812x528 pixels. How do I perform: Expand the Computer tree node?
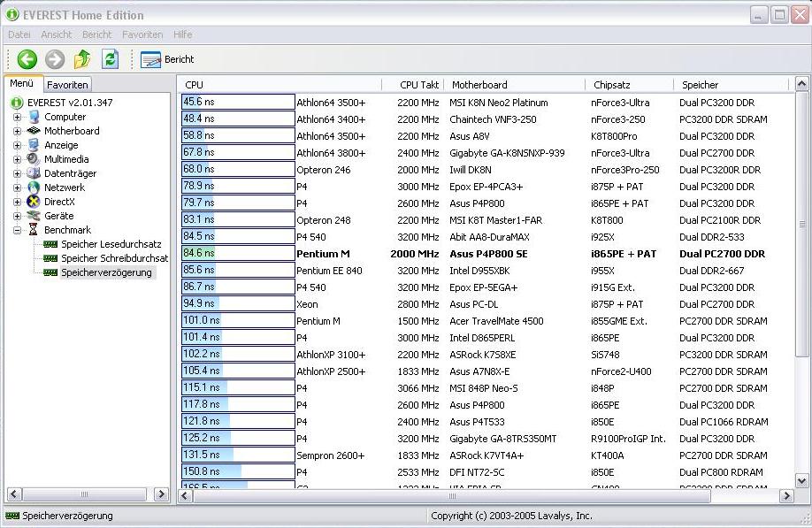pyautogui.click(x=17, y=117)
